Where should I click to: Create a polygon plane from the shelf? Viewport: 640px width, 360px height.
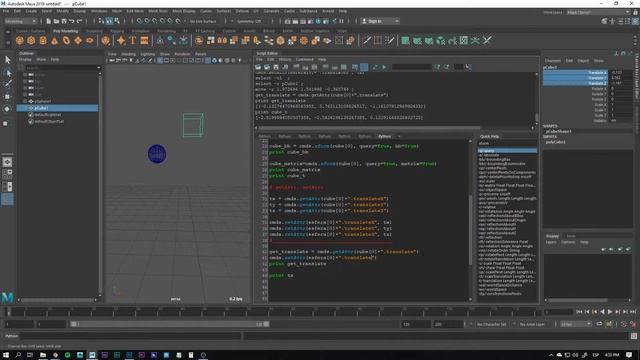[78, 40]
